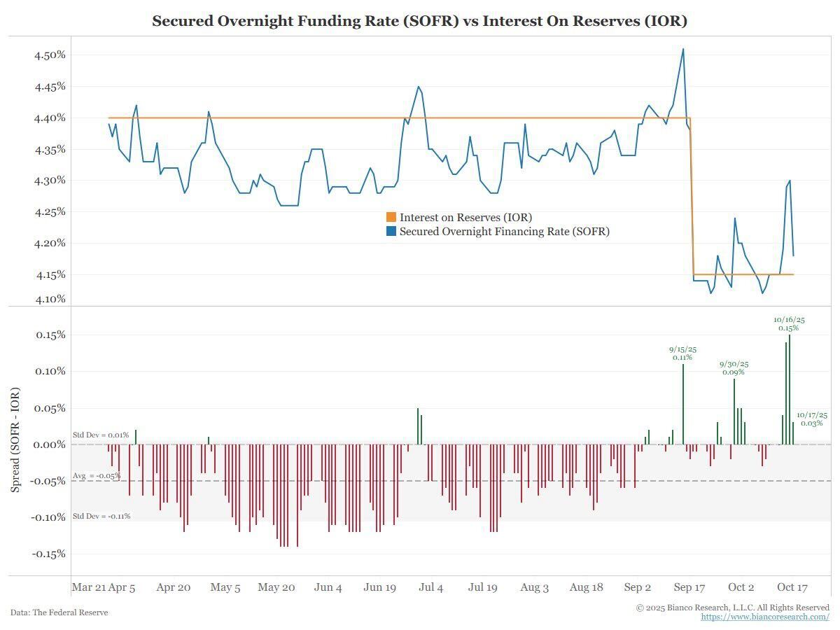This screenshot has width=840, height=630.
Task: Click the Sep 17 x-axis date label
Action: [689, 588]
